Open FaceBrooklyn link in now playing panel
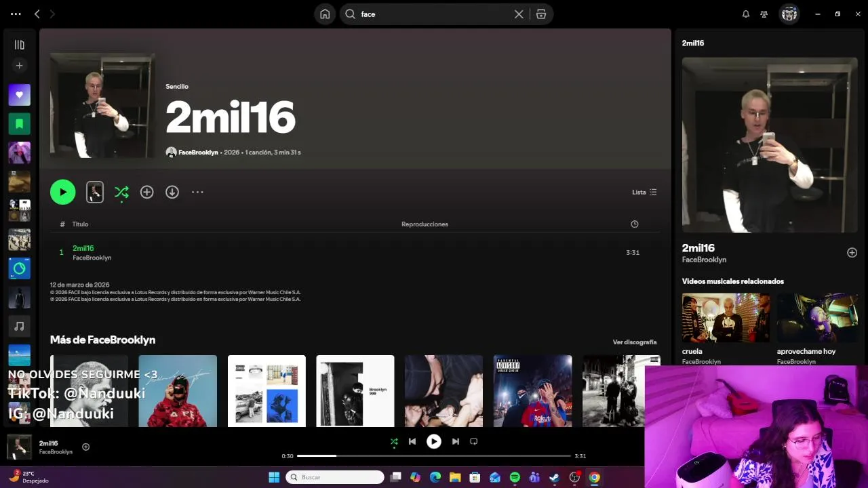868x488 pixels. (x=704, y=260)
